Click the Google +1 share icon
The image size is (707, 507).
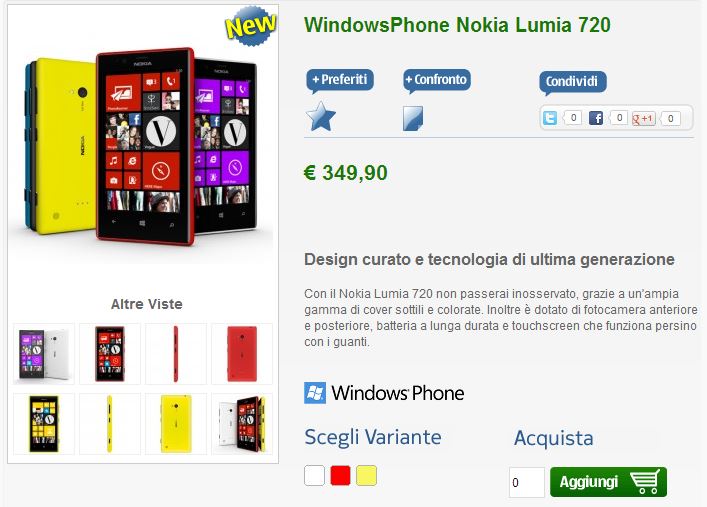(x=643, y=118)
